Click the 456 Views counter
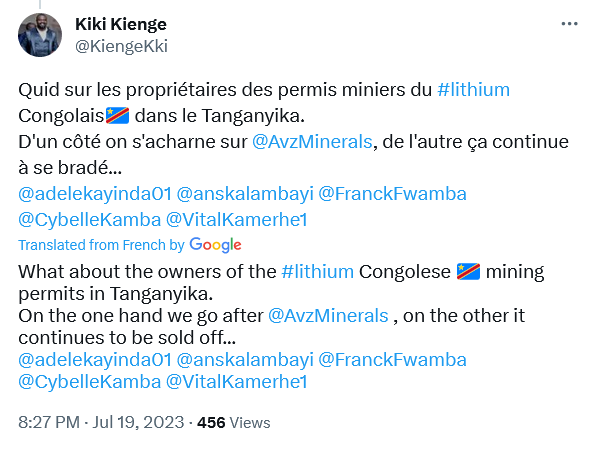This screenshot has height=450, width=598. coord(234,423)
